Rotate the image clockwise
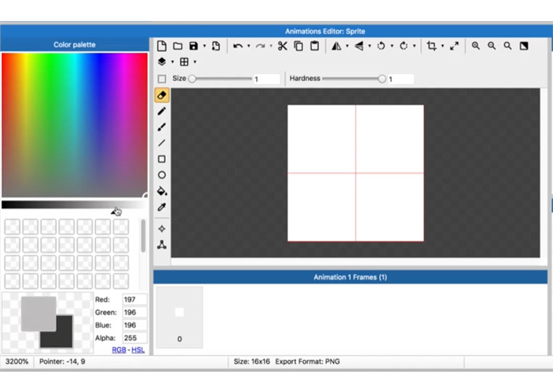The image size is (553, 392). [404, 46]
